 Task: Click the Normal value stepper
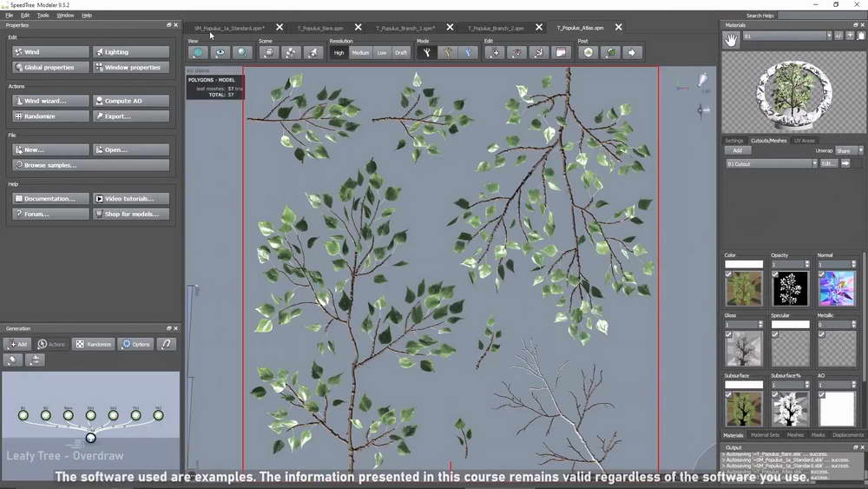(853, 264)
